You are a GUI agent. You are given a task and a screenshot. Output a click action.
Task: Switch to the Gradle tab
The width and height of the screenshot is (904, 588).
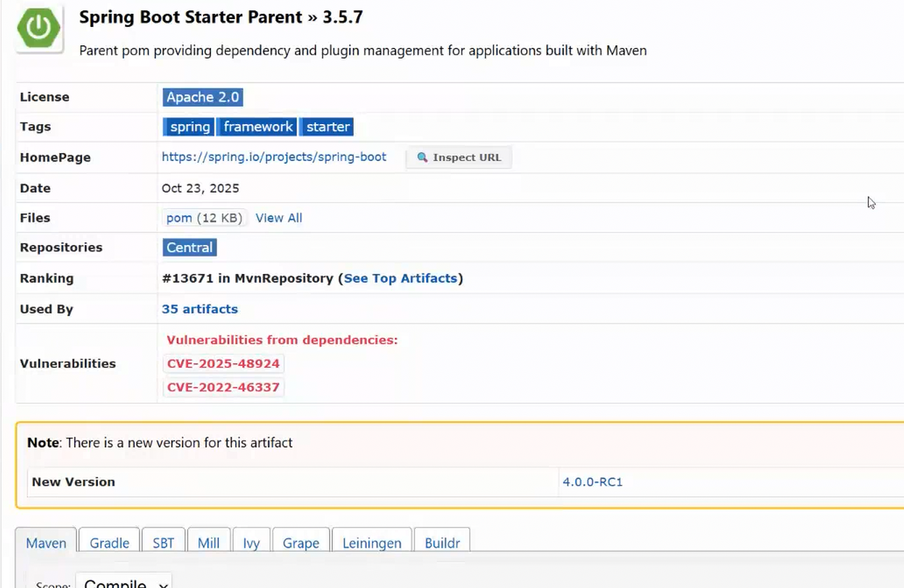(x=109, y=543)
